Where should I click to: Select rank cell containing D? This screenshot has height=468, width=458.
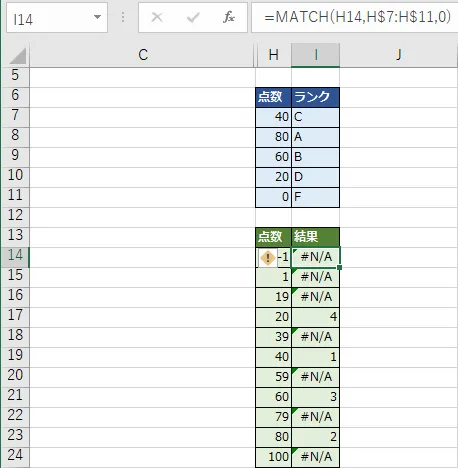(316, 177)
